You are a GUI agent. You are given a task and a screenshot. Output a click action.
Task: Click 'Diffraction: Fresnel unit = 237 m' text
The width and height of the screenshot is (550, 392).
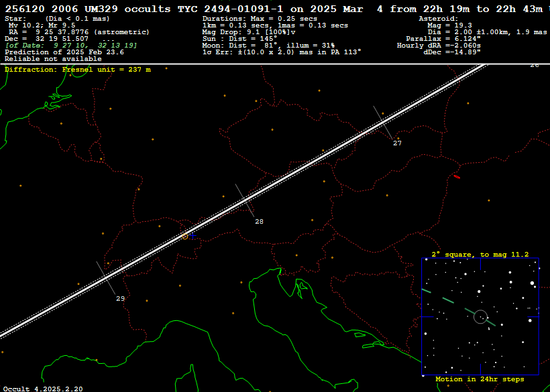point(78,70)
